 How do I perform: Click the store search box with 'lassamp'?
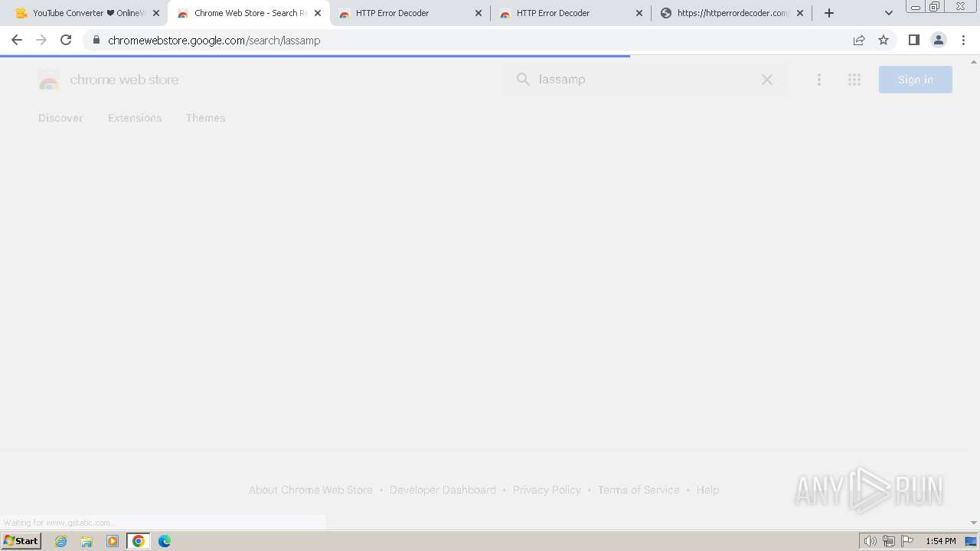point(645,80)
